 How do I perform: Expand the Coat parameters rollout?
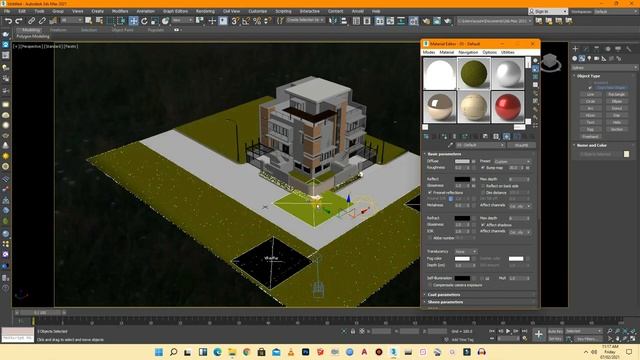[443, 295]
